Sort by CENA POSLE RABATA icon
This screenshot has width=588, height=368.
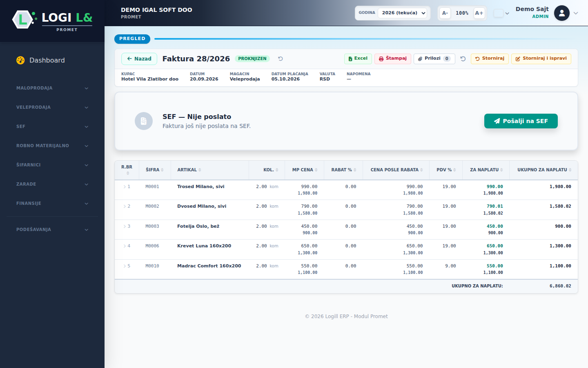[x=421, y=170]
